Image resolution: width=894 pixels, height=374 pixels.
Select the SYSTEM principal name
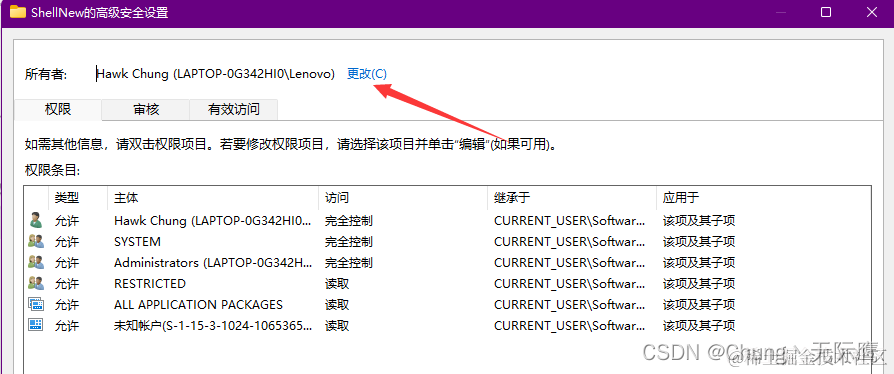137,241
